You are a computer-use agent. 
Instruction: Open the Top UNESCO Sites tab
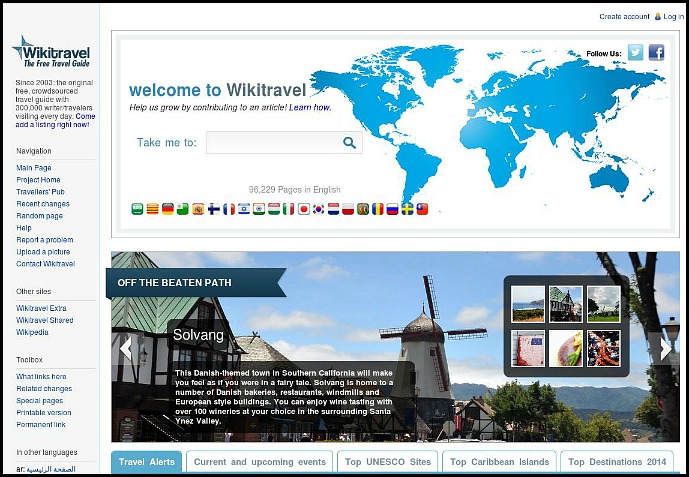coord(388,462)
